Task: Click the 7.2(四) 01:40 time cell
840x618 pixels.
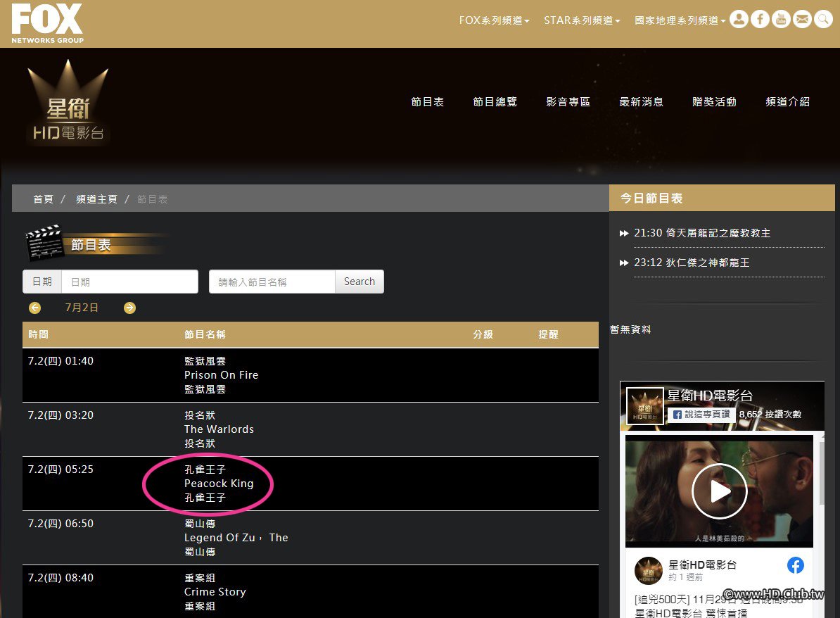Action: click(x=61, y=361)
